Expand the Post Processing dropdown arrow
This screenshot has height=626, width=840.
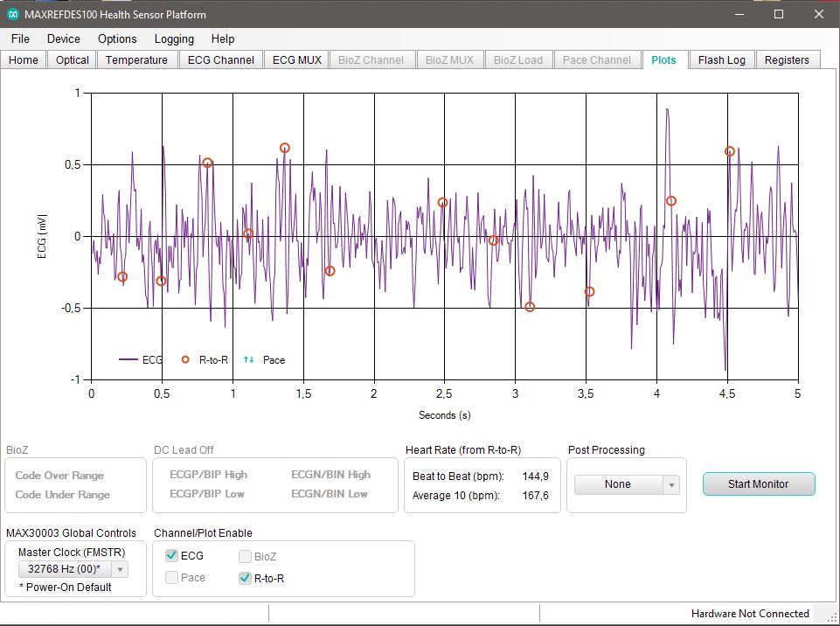click(x=670, y=484)
